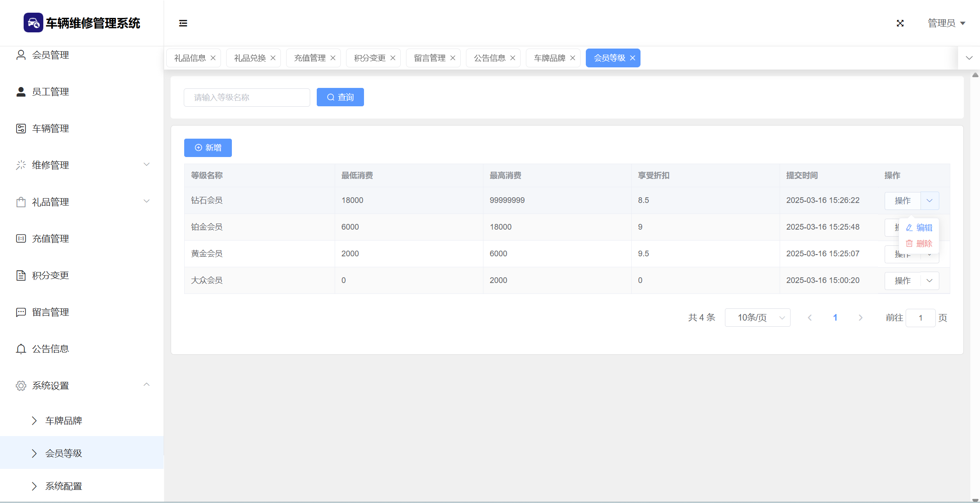Click the 新增 add button
This screenshot has width=980, height=503.
208,148
